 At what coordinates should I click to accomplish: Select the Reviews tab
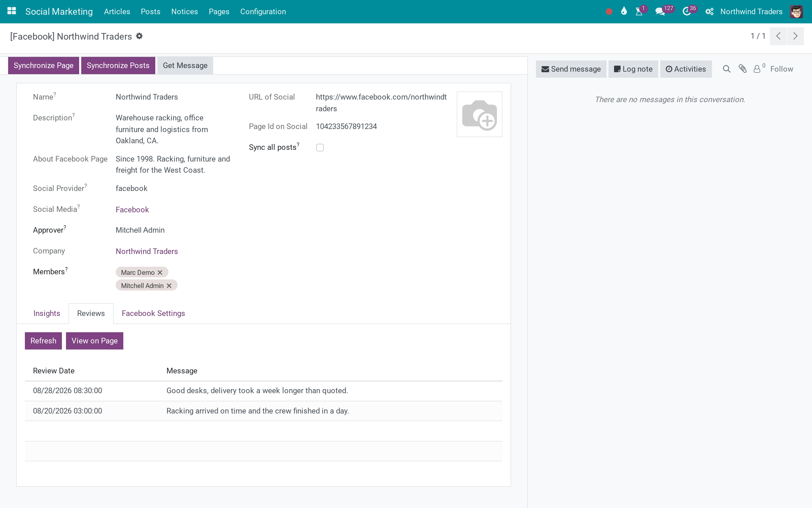point(91,313)
